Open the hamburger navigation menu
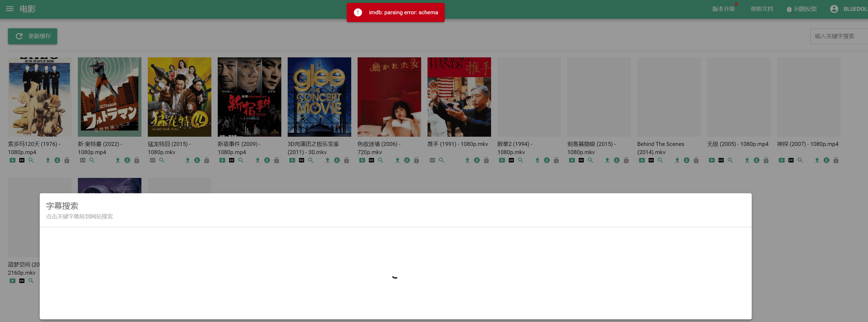The height and width of the screenshot is (322, 868). click(x=10, y=9)
